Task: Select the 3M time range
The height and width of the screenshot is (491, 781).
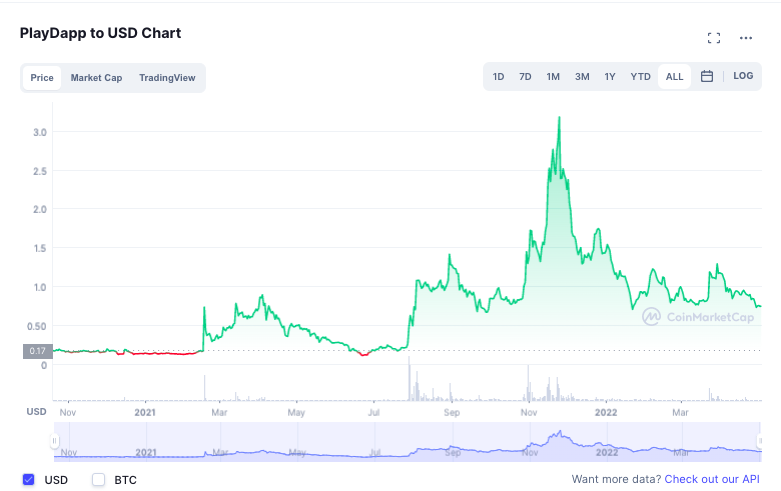Action: click(x=582, y=77)
